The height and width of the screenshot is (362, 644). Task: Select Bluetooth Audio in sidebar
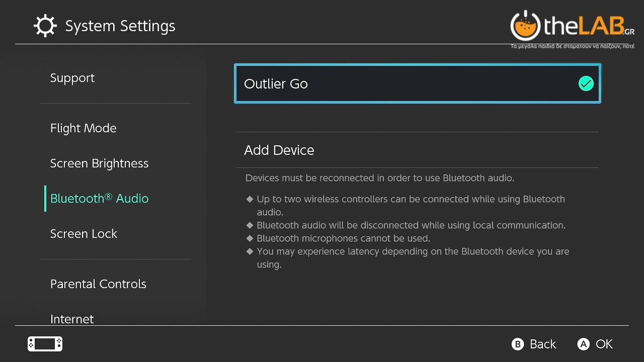(x=99, y=199)
